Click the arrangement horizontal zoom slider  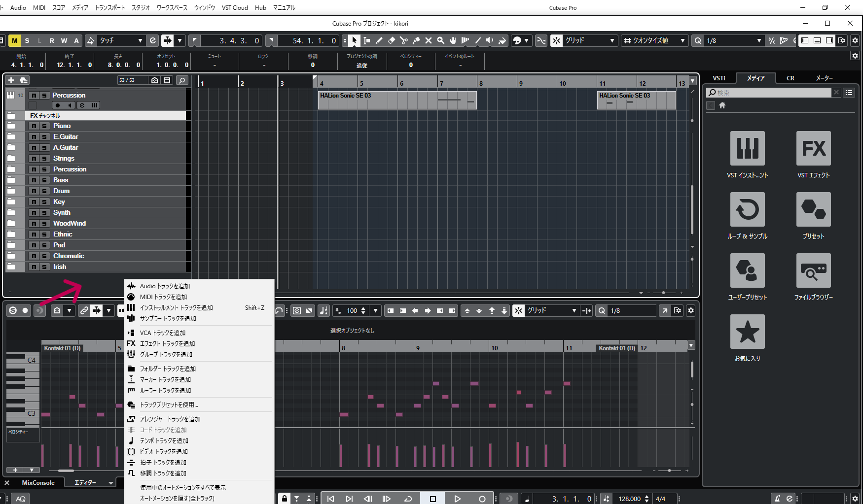pos(664,293)
